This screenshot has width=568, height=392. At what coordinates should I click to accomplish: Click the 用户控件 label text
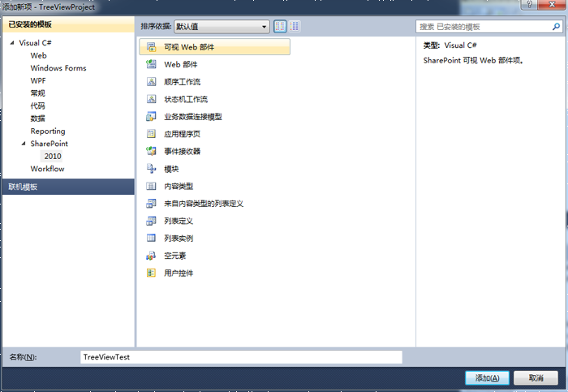coord(179,274)
